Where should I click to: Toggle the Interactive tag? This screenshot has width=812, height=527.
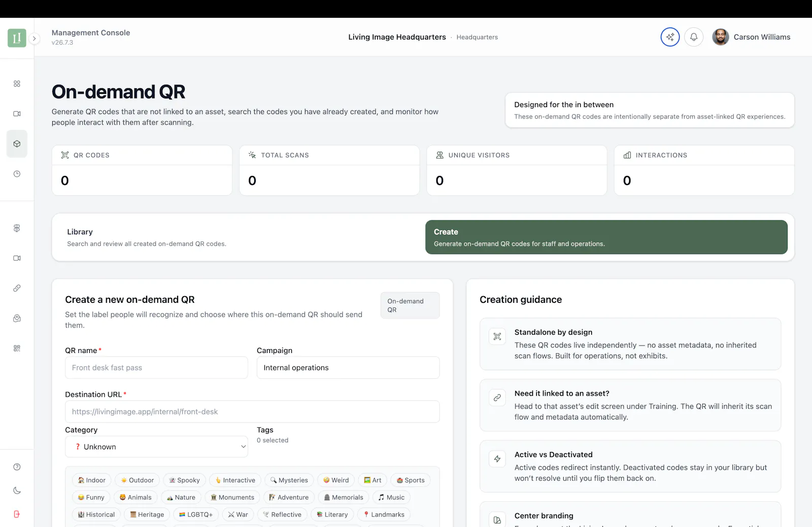(x=235, y=480)
